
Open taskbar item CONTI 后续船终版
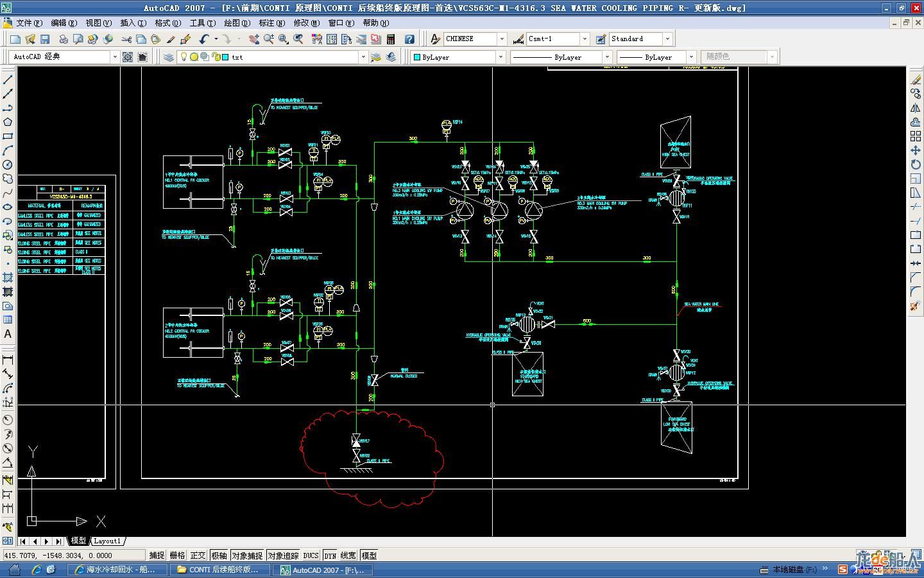point(219,570)
